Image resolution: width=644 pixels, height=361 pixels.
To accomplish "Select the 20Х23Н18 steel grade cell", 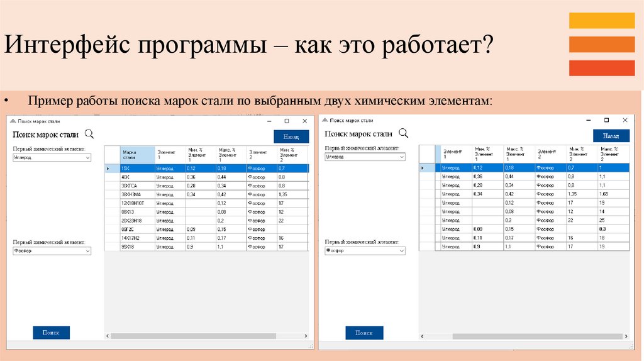I will pos(138,221).
